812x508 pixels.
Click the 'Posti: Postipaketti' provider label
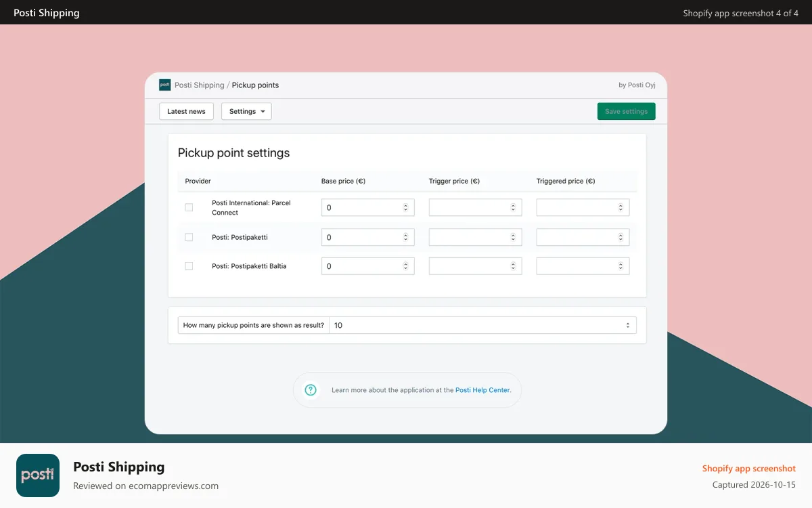[x=240, y=237]
